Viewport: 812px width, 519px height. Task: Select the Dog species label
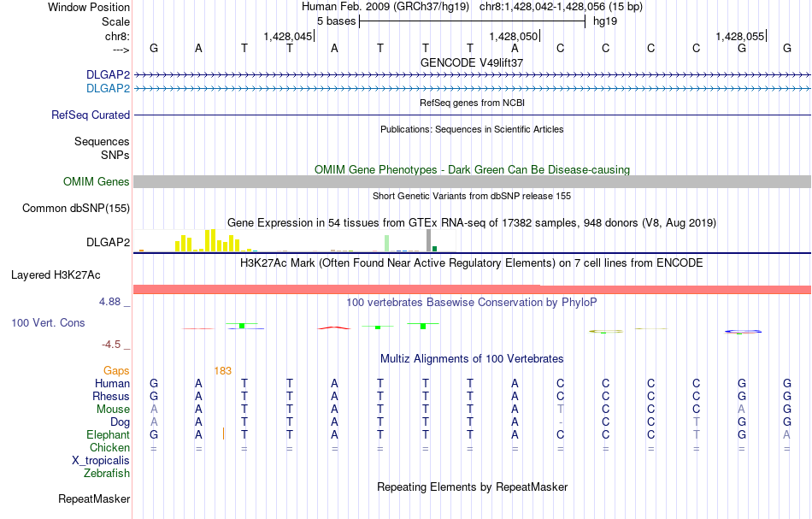[120, 422]
